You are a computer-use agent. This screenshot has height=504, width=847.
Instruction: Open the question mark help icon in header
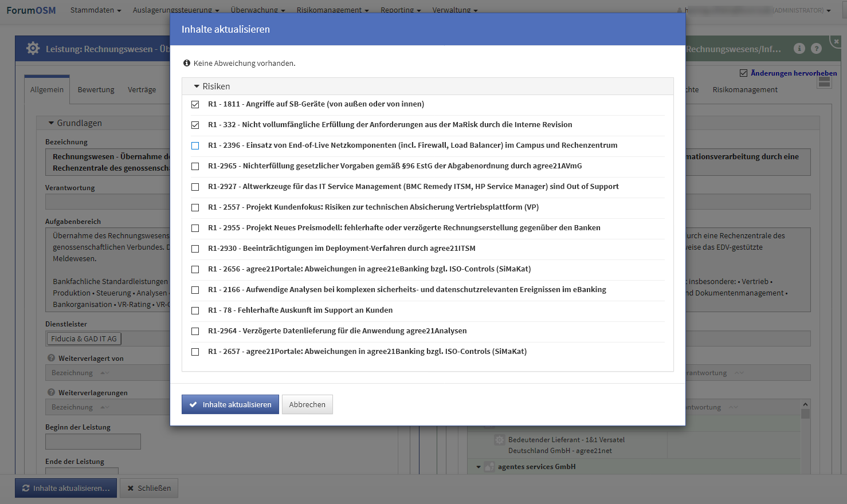pos(817,49)
